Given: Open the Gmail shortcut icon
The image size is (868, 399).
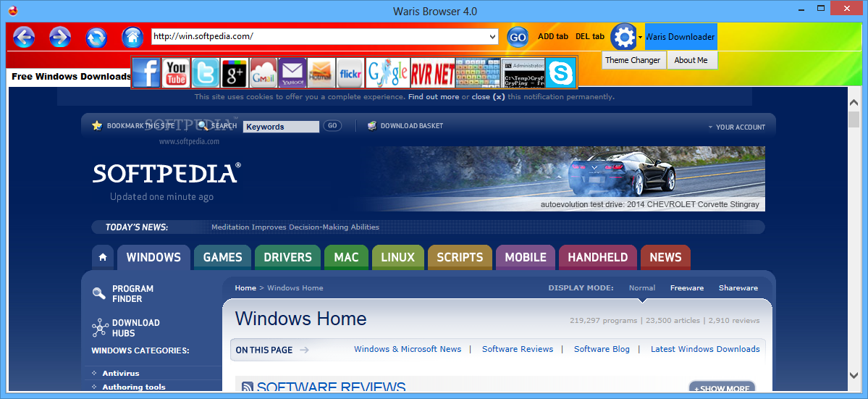Looking at the screenshot, I should click(264, 72).
